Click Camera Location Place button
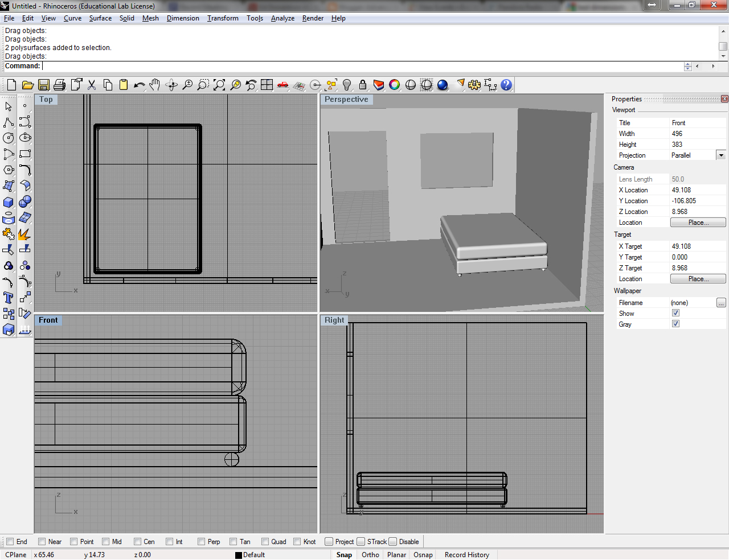Screen dimensions: 729x560 coord(698,223)
